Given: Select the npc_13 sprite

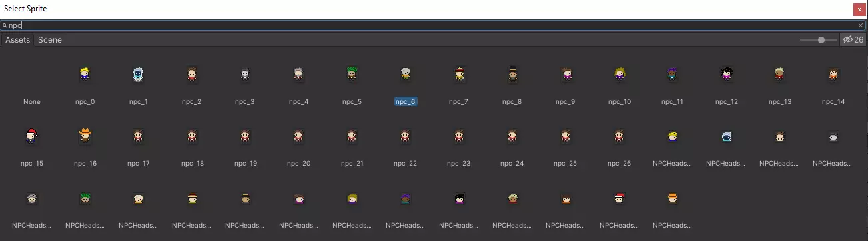Looking at the screenshot, I should [779, 75].
